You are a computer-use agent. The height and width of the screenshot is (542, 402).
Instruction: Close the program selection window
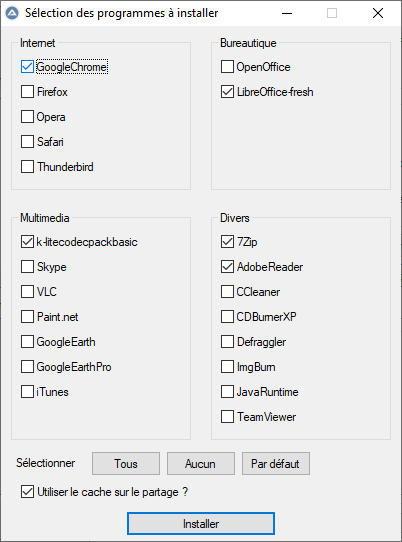tap(378, 13)
